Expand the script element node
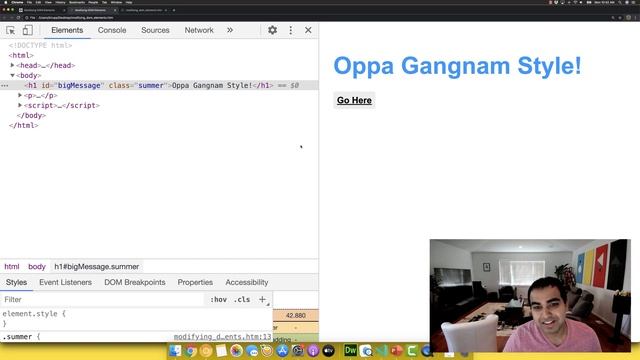This screenshot has height=360, width=640. pos(20,105)
